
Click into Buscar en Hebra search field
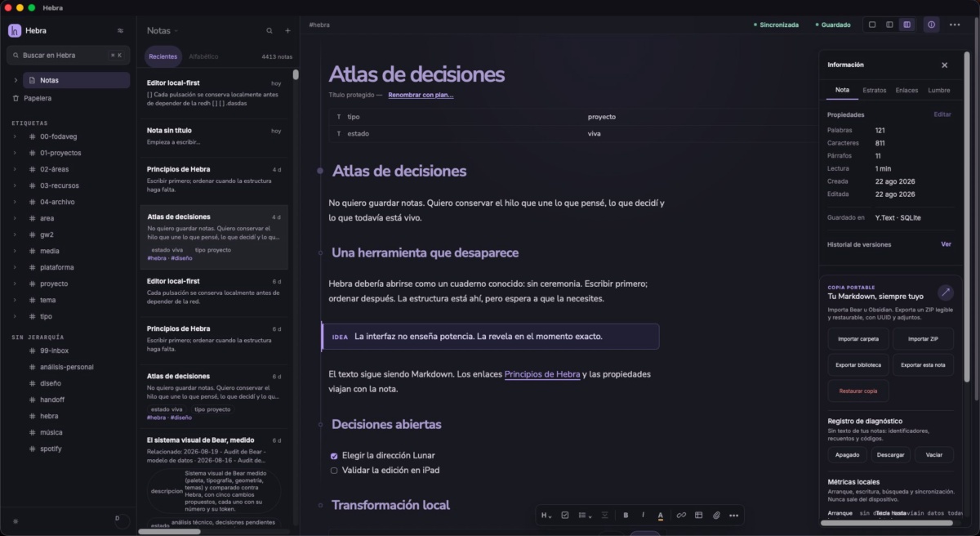69,56
